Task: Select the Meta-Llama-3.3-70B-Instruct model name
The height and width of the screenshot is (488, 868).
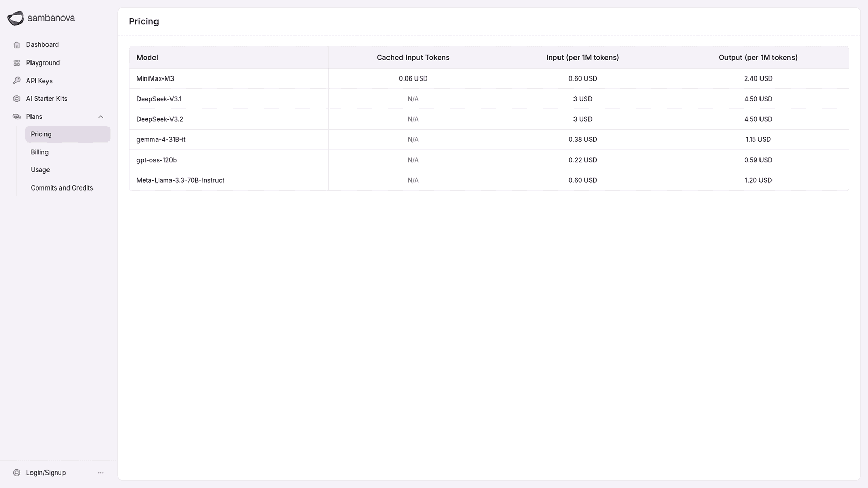Action: point(180,180)
